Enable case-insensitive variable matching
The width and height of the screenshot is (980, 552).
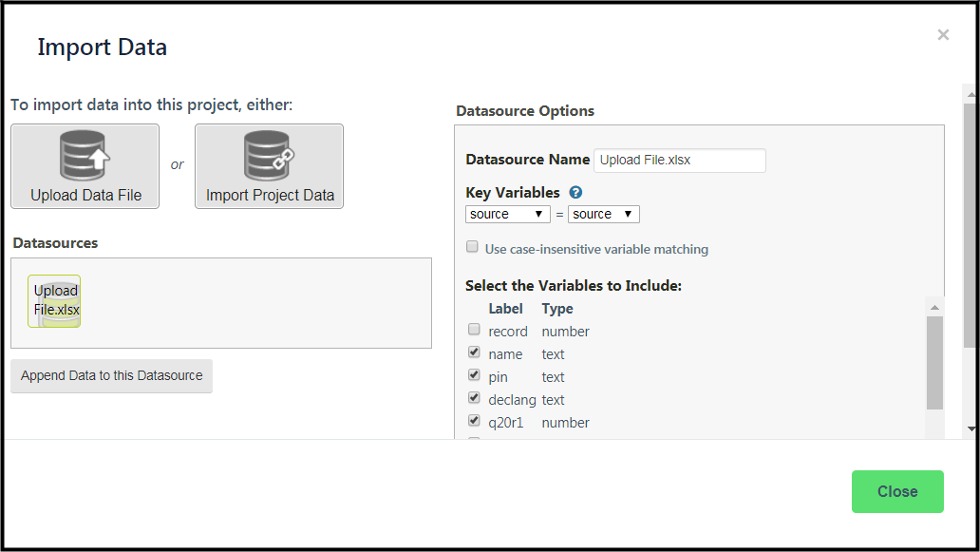473,247
